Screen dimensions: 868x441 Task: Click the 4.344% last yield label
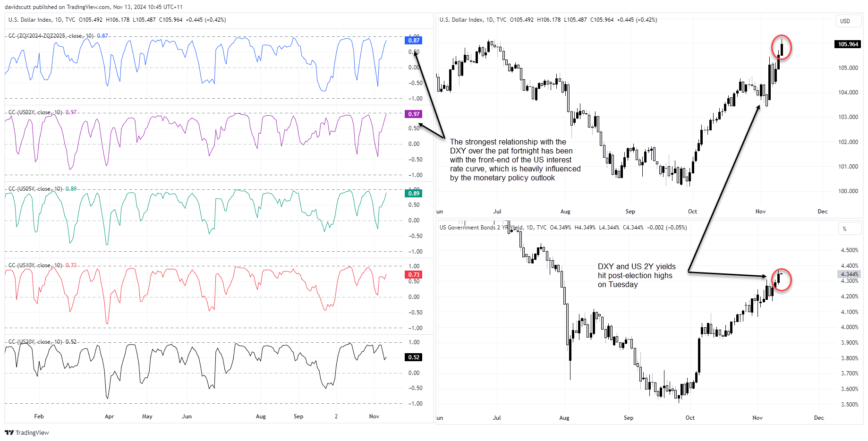coord(849,274)
